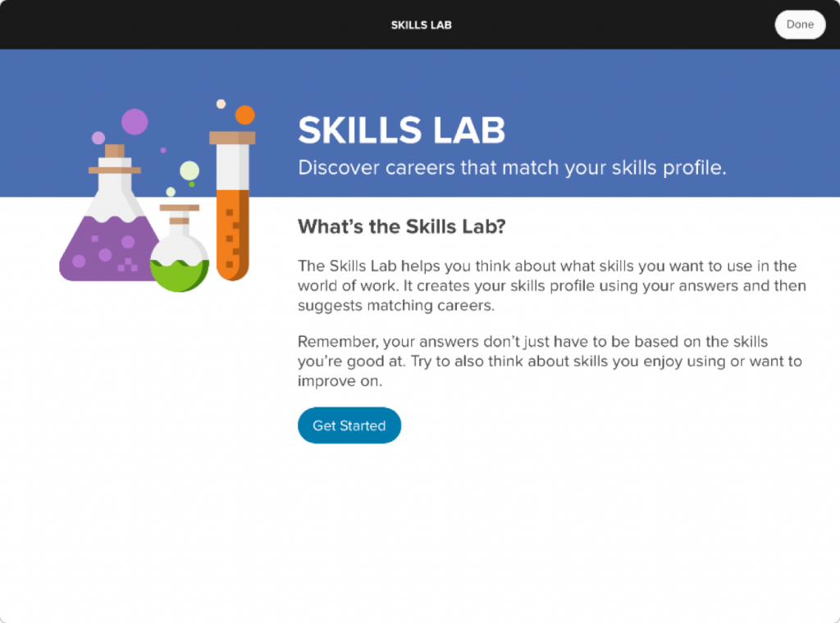Click the flask's cork stopper

coord(115,151)
